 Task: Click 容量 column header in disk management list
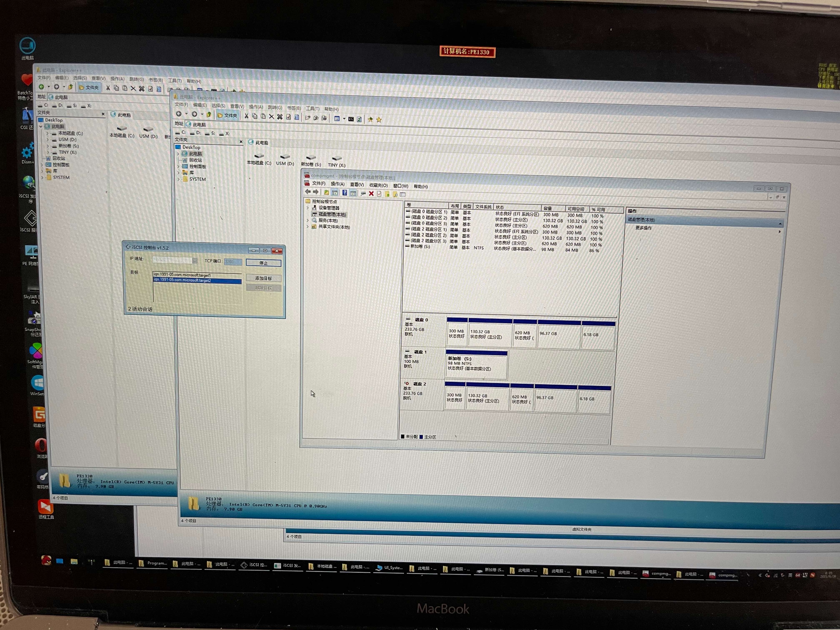pos(553,209)
